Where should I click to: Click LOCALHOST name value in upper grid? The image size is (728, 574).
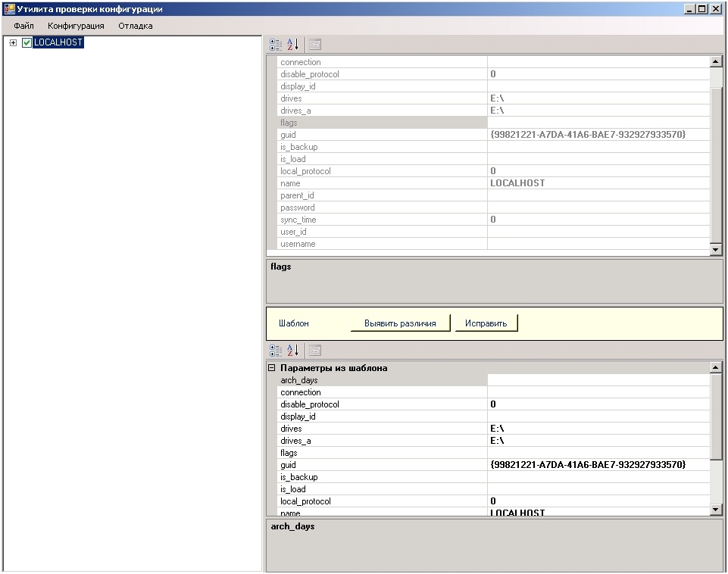pyautogui.click(x=598, y=182)
